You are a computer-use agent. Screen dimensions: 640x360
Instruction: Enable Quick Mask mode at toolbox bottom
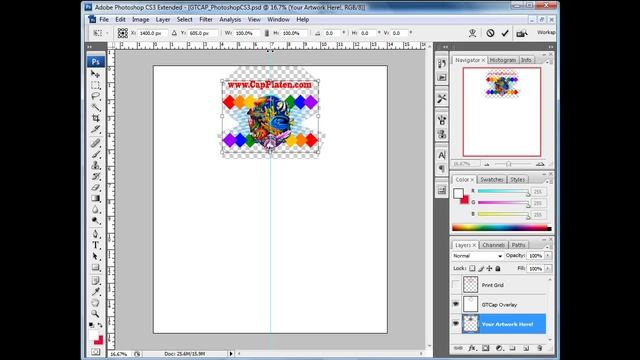pyautogui.click(x=96, y=351)
